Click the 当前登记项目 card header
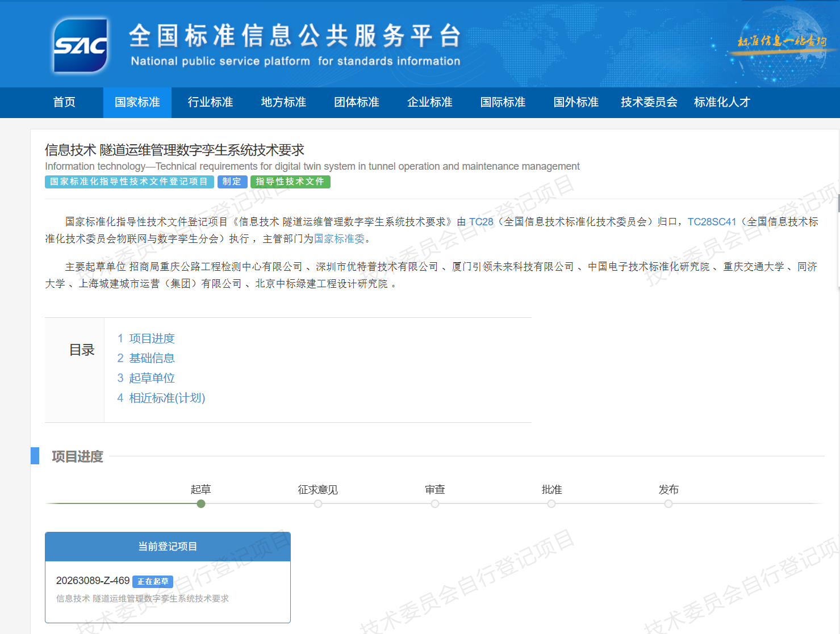This screenshot has height=634, width=840. coord(168,547)
